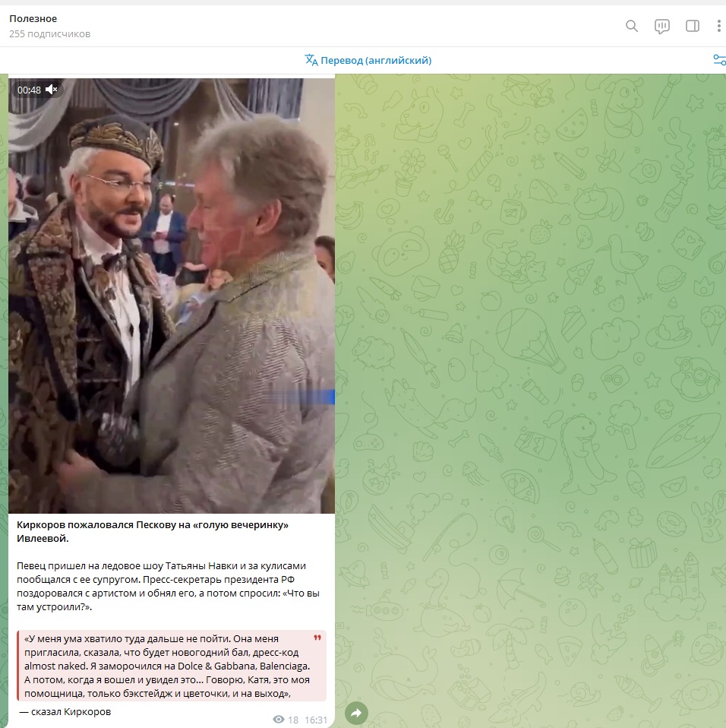The width and height of the screenshot is (726, 728).
Task: Play the video of two men greeting
Action: click(x=172, y=296)
